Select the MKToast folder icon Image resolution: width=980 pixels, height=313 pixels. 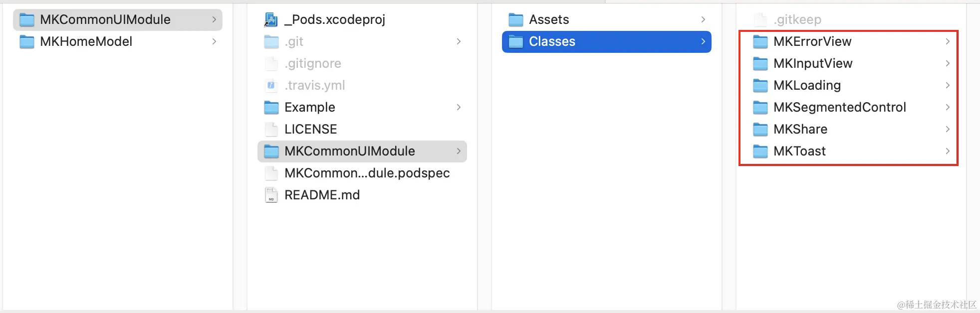(760, 151)
